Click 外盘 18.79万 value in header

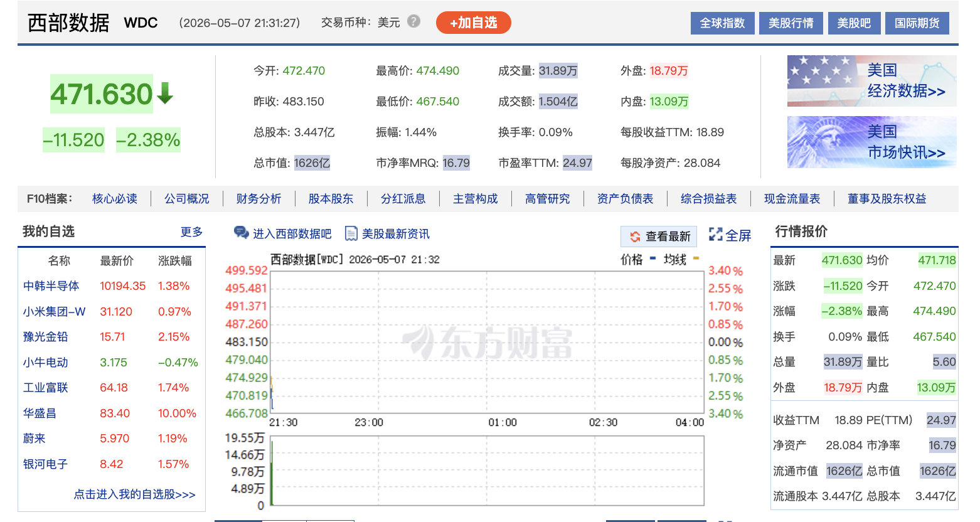tap(669, 71)
